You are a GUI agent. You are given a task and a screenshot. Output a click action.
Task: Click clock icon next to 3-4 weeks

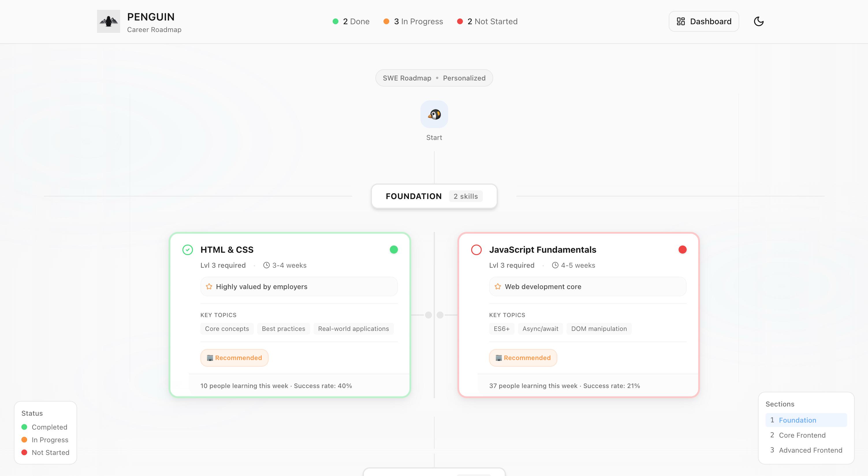(266, 265)
